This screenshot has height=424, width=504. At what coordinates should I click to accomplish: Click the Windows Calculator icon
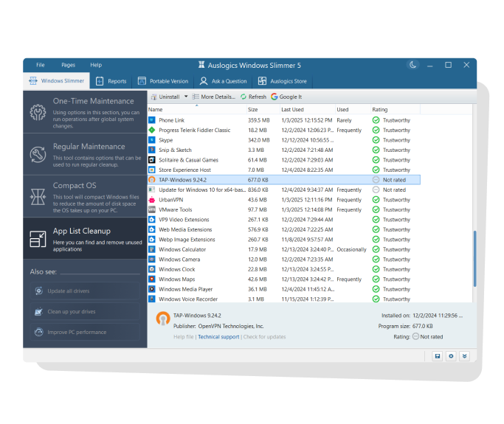tap(152, 249)
